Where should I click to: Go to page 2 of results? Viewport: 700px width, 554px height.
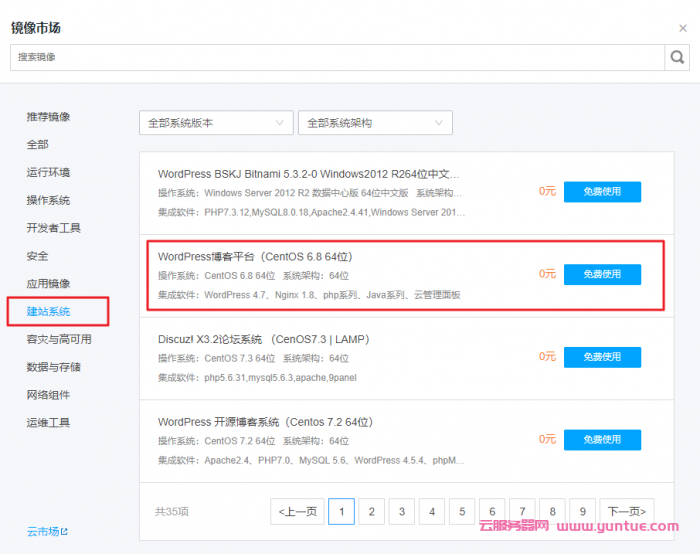[x=371, y=511]
